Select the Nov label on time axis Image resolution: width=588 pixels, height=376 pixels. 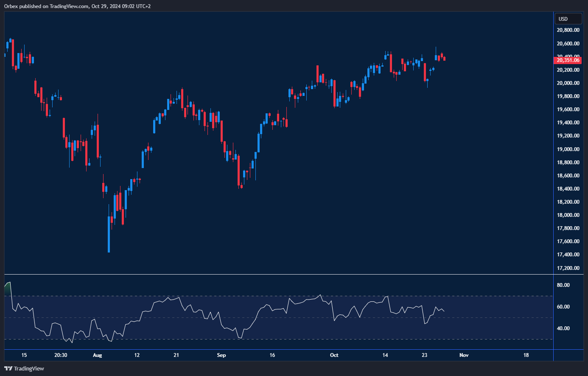tap(464, 355)
